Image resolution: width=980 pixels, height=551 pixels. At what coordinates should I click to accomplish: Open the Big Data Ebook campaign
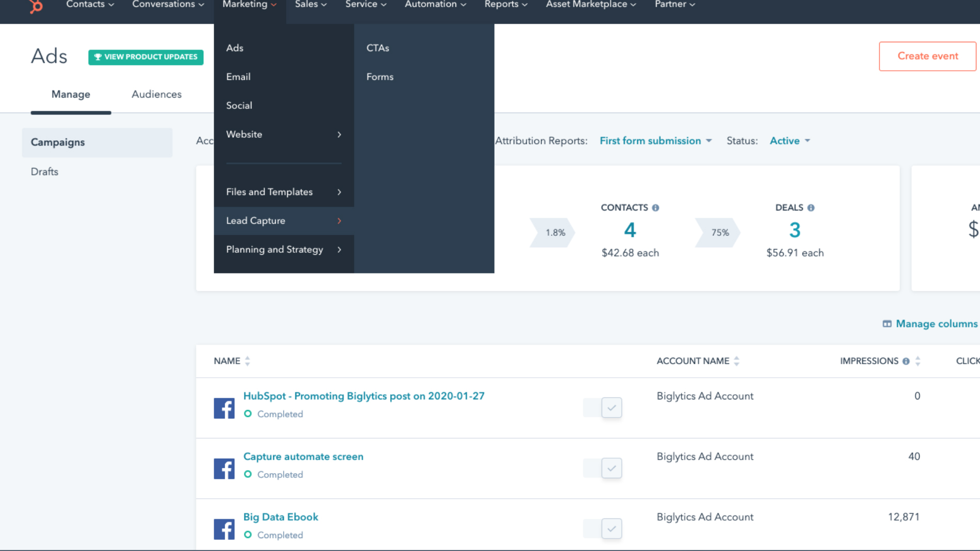280,517
